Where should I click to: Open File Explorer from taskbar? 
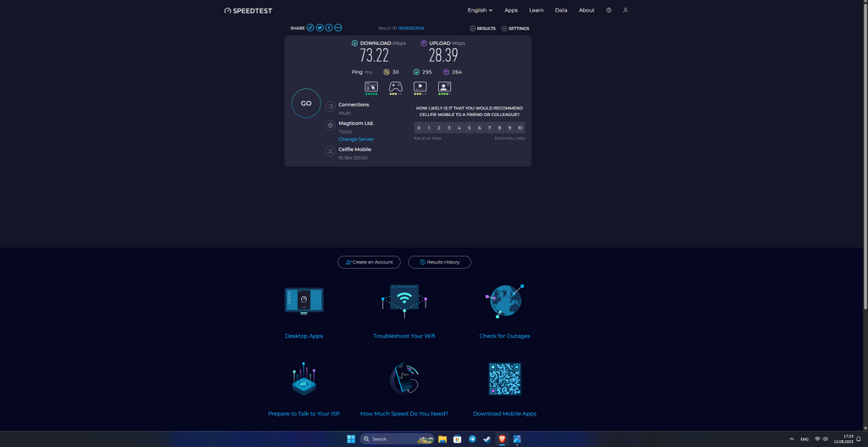tap(442, 439)
